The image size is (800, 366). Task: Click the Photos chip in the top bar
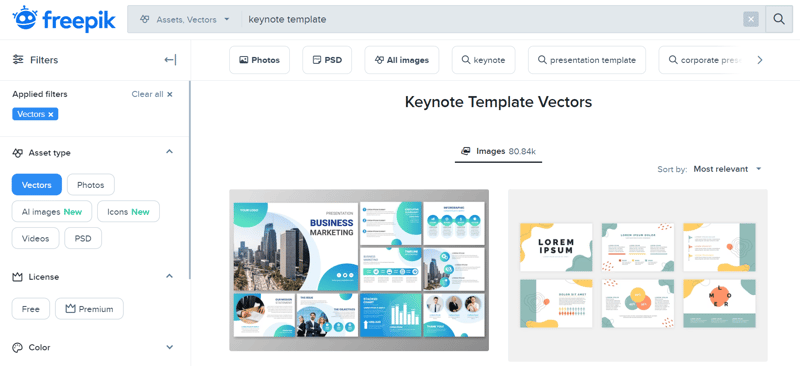[259, 60]
